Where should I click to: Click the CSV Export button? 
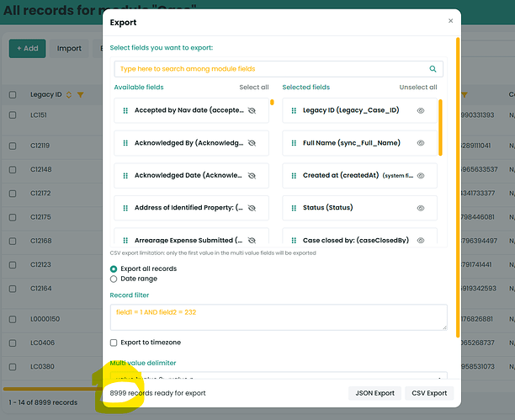(429, 393)
